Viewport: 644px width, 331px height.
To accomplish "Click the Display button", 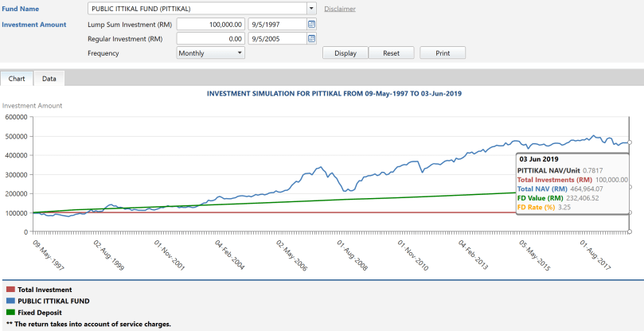I will pos(345,53).
